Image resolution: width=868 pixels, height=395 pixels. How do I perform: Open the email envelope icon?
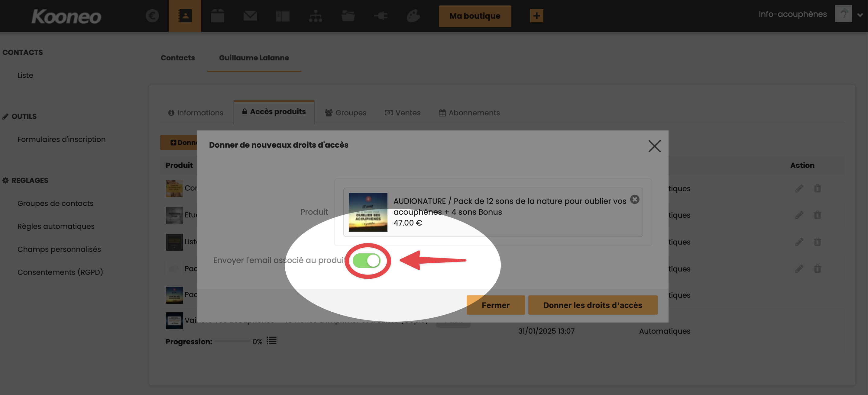point(250,16)
